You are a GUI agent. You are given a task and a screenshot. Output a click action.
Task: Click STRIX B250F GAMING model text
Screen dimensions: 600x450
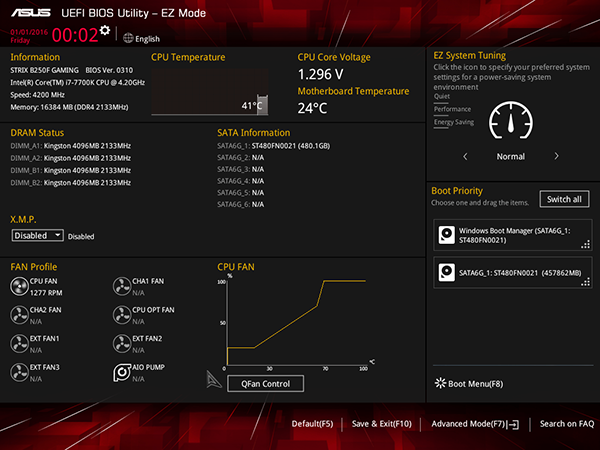coord(44,70)
